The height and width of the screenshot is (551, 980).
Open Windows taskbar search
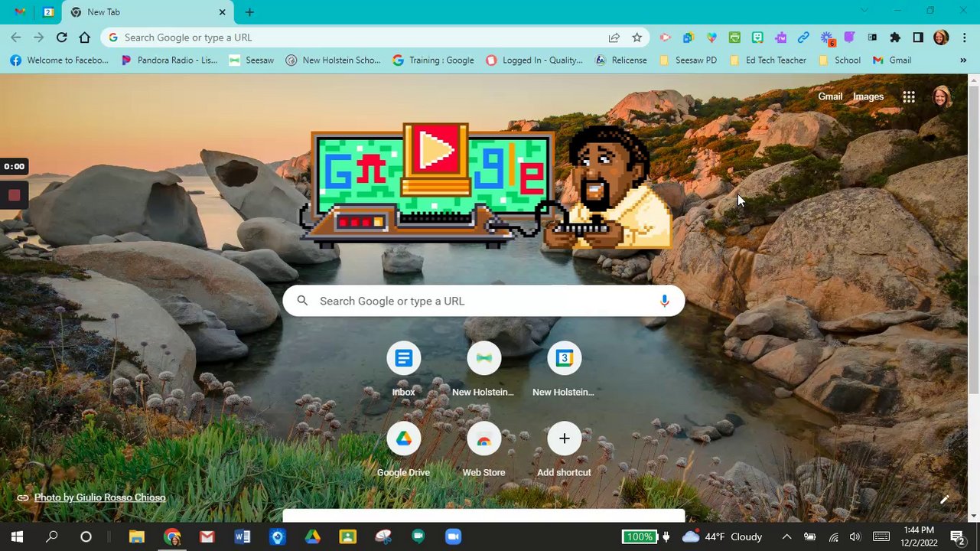coord(52,536)
